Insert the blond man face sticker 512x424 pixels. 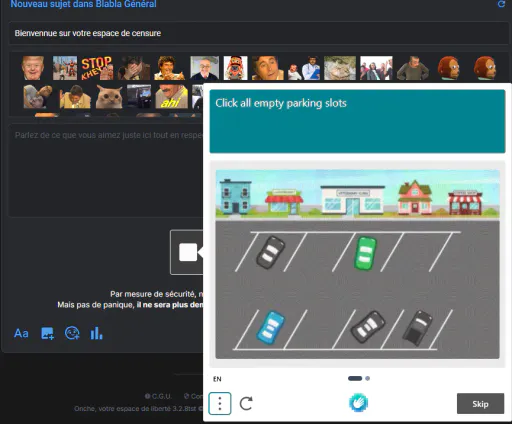tap(33, 68)
